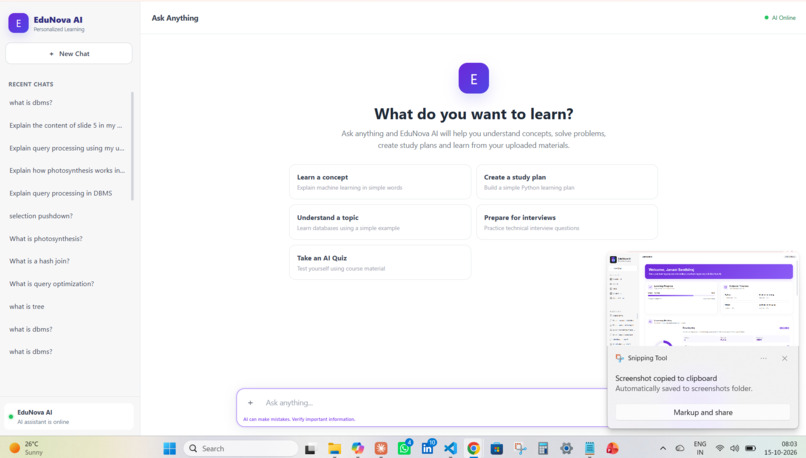Open chat "Explain query processing in DBMS"
Image resolution: width=806 pixels, height=458 pixels.
[x=61, y=193]
